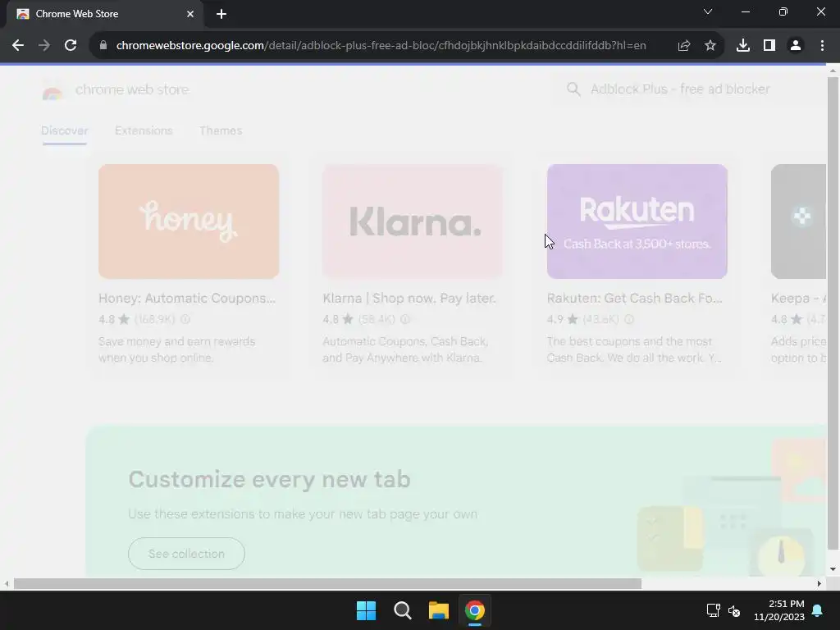840x630 pixels.
Task: Open the Klarna extension thumbnail
Action: tap(413, 221)
